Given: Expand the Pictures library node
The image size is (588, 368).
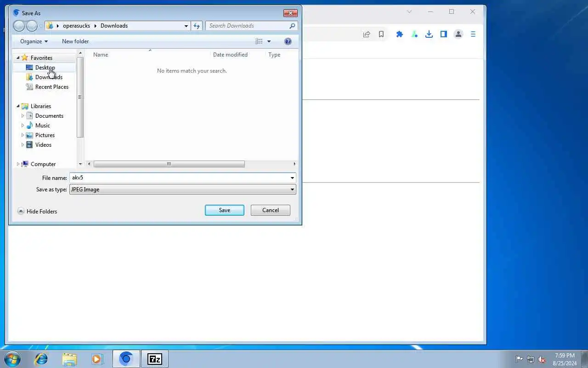Looking at the screenshot, I should pyautogui.click(x=23, y=135).
